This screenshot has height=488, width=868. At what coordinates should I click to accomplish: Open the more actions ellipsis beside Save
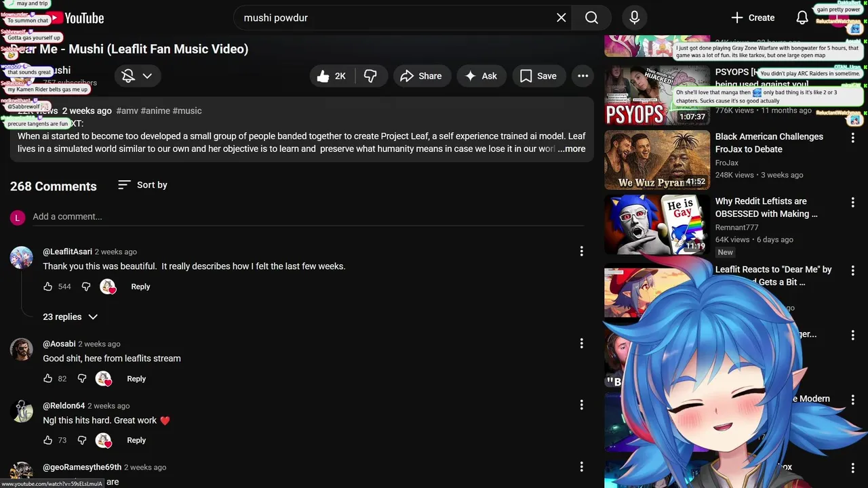coord(583,76)
